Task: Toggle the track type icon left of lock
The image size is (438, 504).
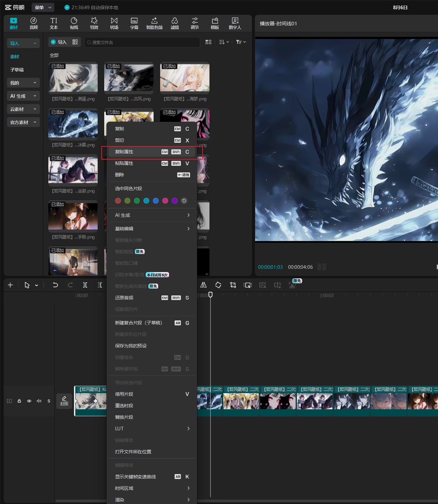Action: click(x=10, y=401)
